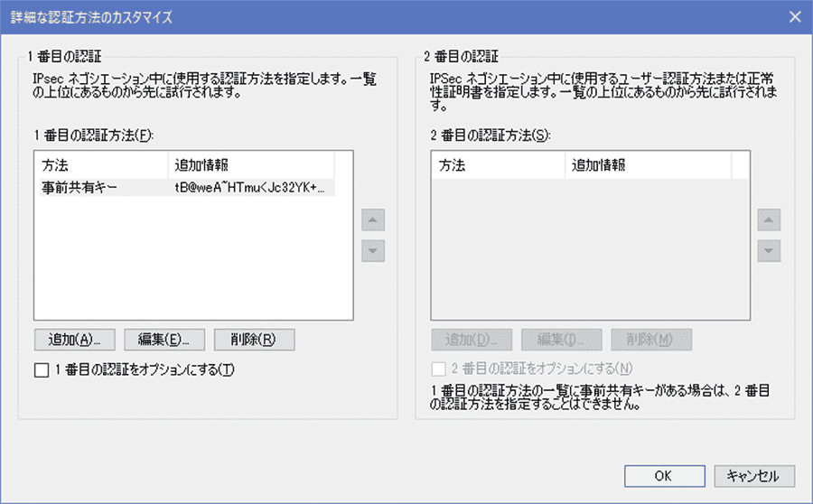Move first authentication method up with arrow
The width and height of the screenshot is (813, 504).
[373, 219]
